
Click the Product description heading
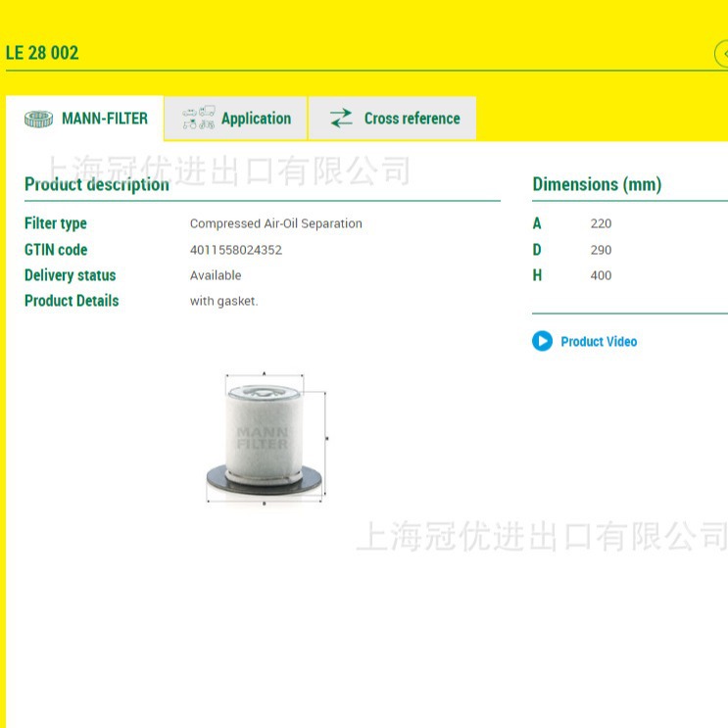point(97,184)
